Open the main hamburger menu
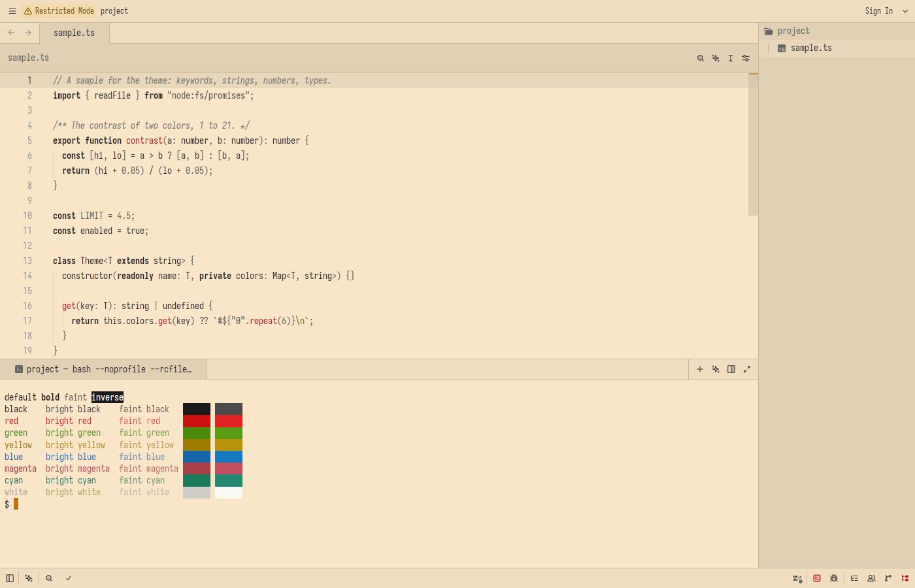The width and height of the screenshot is (915, 588). tap(12, 11)
